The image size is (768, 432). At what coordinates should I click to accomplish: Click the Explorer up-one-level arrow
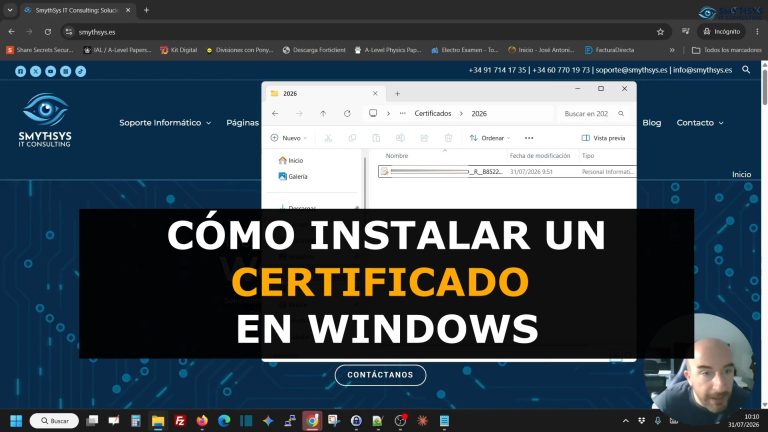tap(323, 113)
